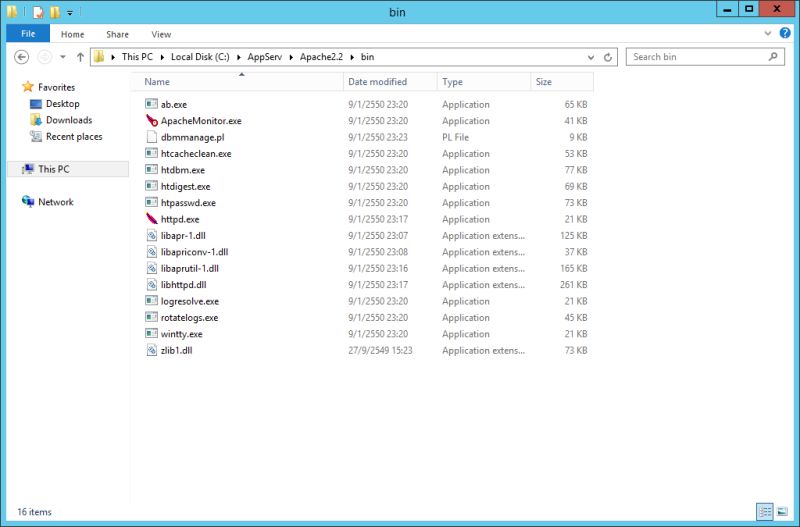
Task: Click the 165 KB size cell
Action: (x=573, y=268)
